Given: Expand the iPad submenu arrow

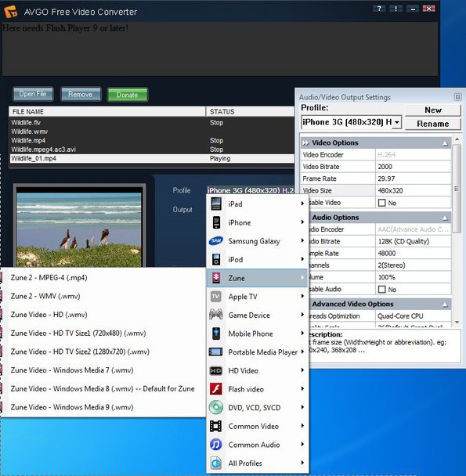Looking at the screenshot, I should point(302,204).
